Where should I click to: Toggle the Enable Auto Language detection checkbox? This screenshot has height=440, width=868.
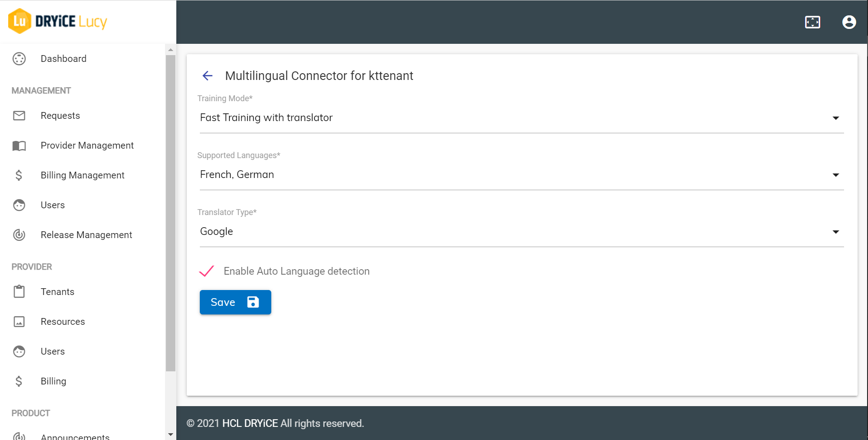click(x=207, y=271)
